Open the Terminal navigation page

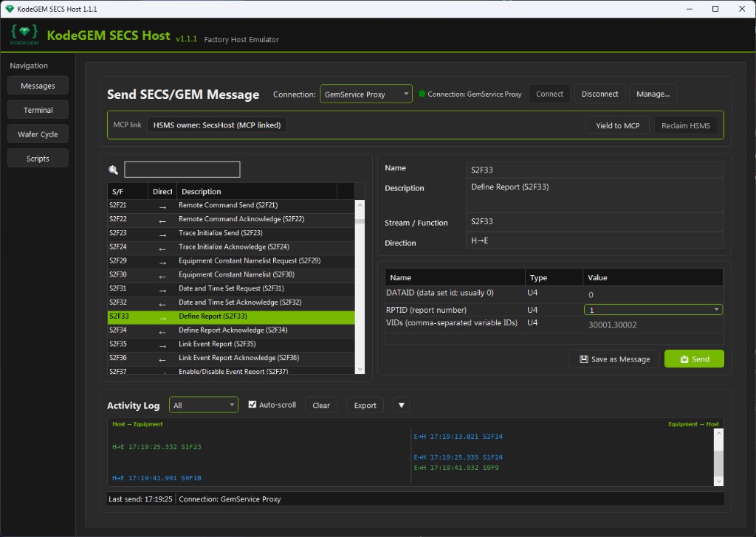38,110
